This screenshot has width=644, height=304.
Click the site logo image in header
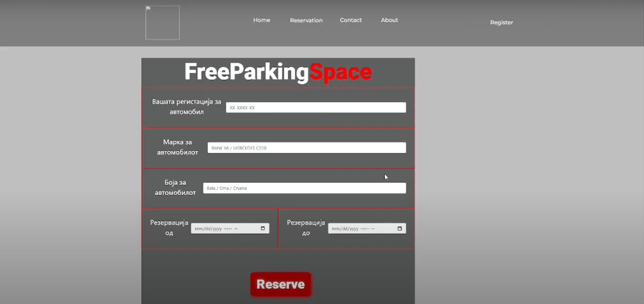point(162,22)
